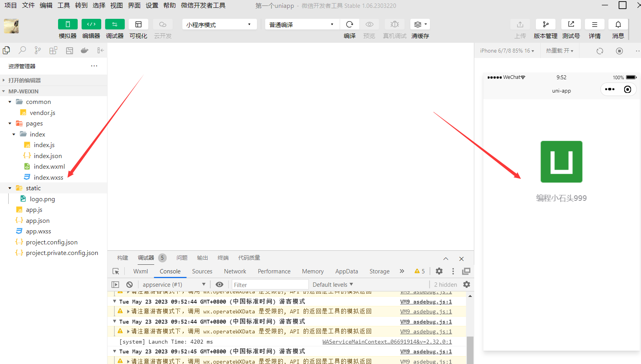Open the iPhone 6/7/8 device dropdown
The image size is (641, 364).
[x=507, y=51]
